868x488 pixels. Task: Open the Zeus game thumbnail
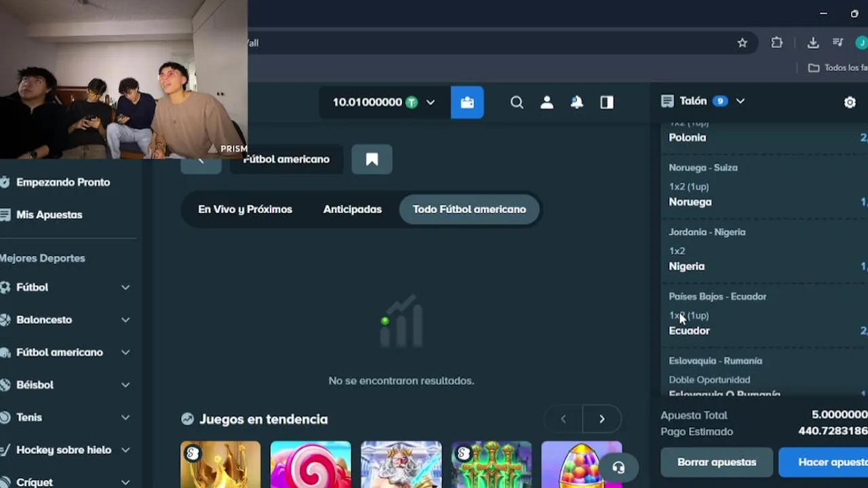click(x=401, y=464)
